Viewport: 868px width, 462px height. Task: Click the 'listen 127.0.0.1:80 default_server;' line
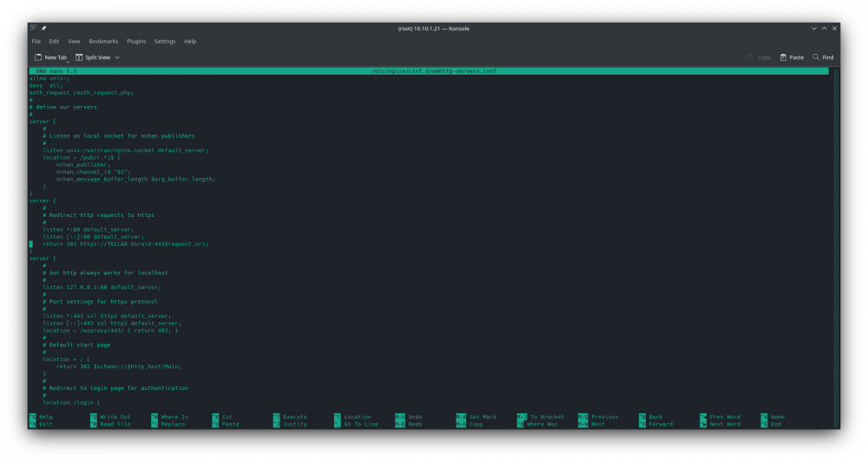point(102,287)
